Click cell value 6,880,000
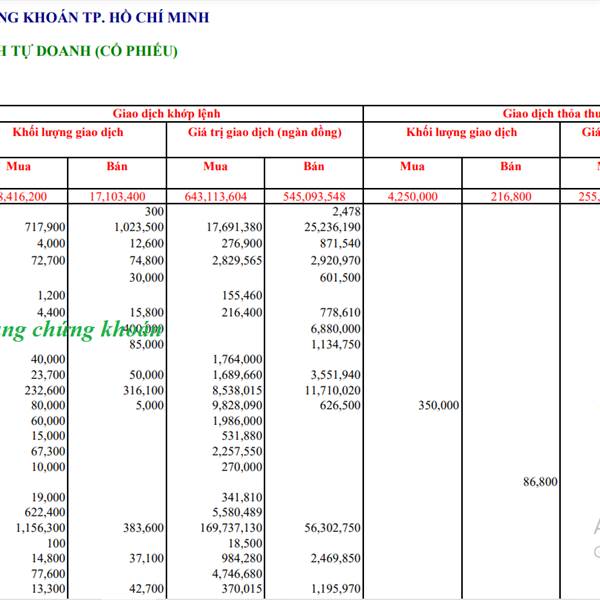The image size is (600, 600). tap(336, 329)
